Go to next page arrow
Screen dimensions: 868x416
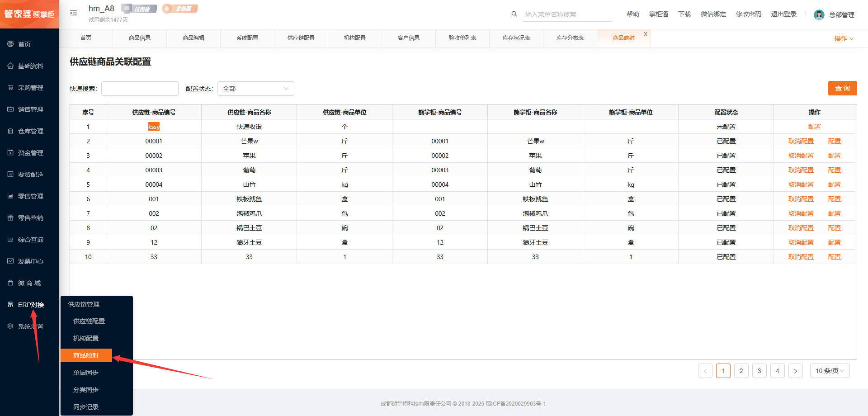(796, 371)
